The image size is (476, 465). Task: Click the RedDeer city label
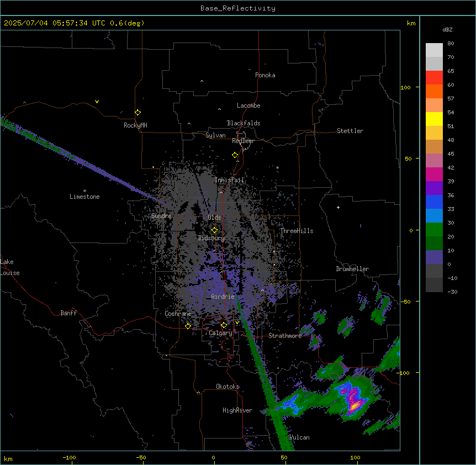click(243, 141)
